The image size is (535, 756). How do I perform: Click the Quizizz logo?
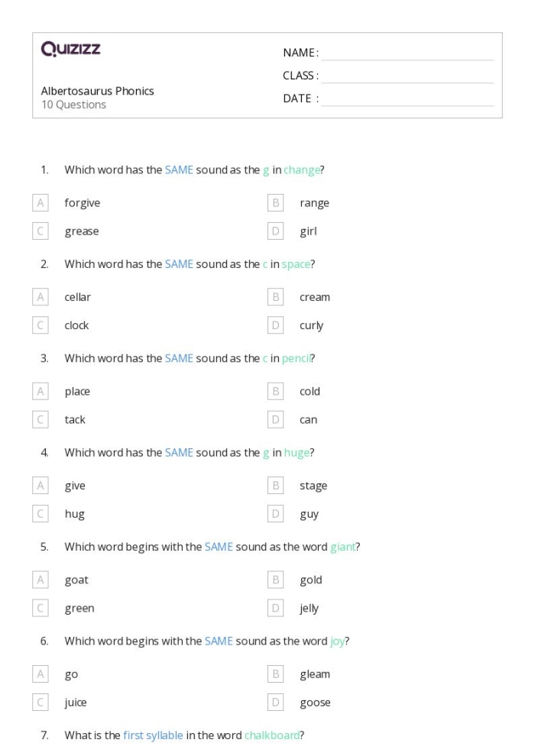(x=71, y=50)
